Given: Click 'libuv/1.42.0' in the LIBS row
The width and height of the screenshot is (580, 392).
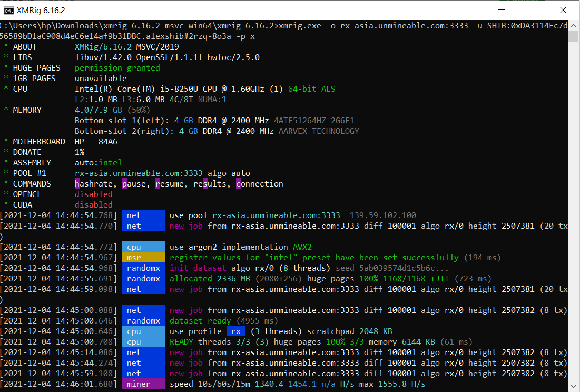Looking at the screenshot, I should coord(103,57).
